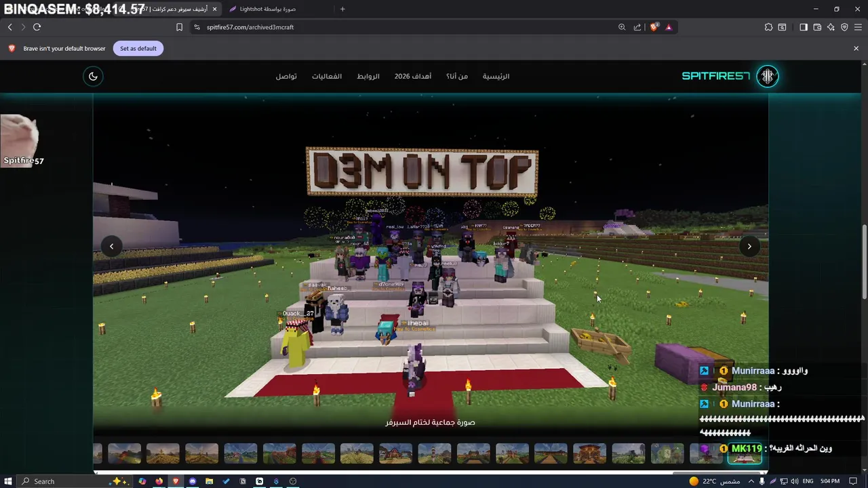The width and height of the screenshot is (868, 488).
Task: Dismiss the default browser notification bar
Action: tap(856, 48)
